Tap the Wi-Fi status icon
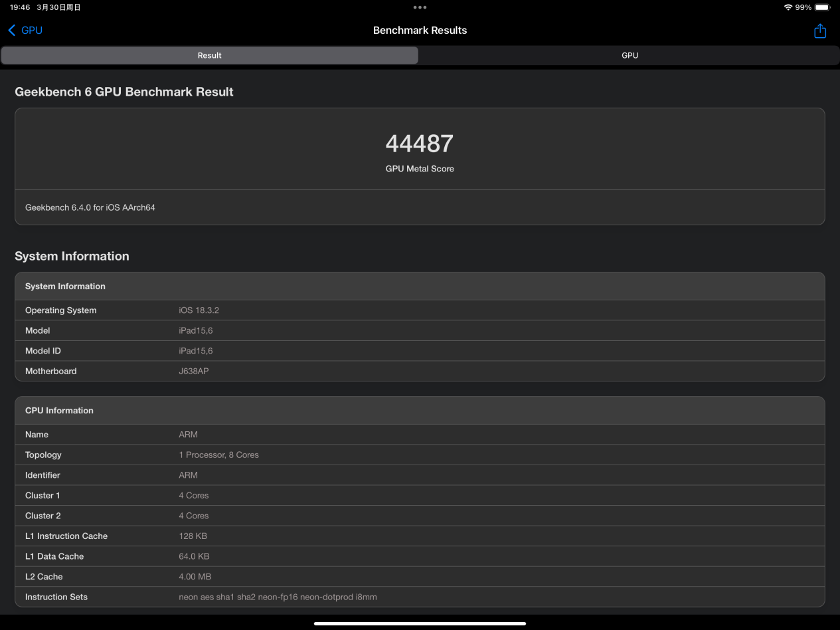The image size is (840, 630). (x=788, y=7)
